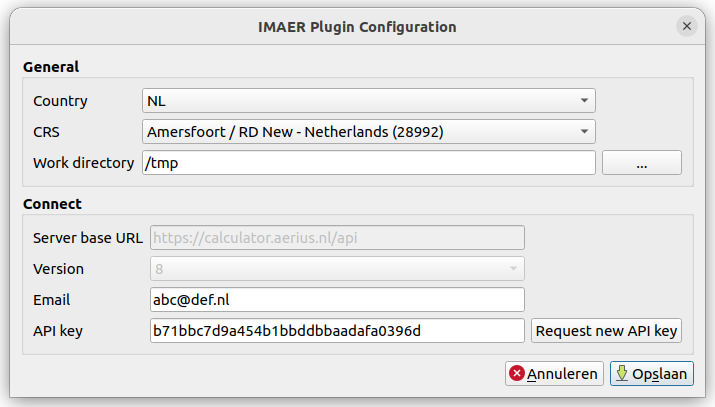Click the Server base URL label

pos(87,238)
